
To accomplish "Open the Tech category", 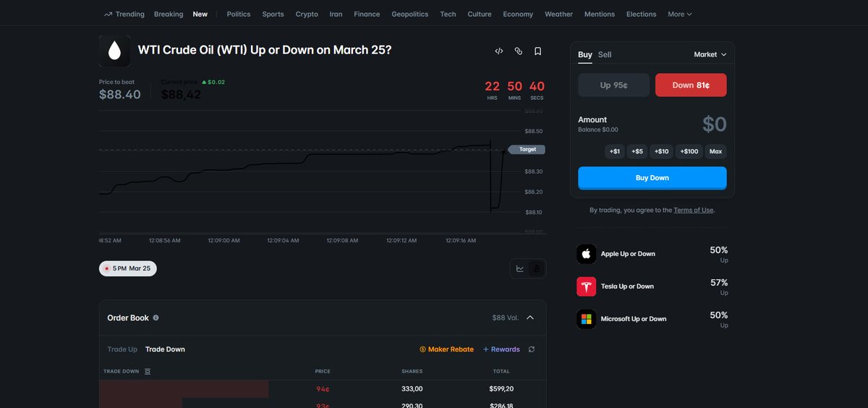I will pos(448,14).
